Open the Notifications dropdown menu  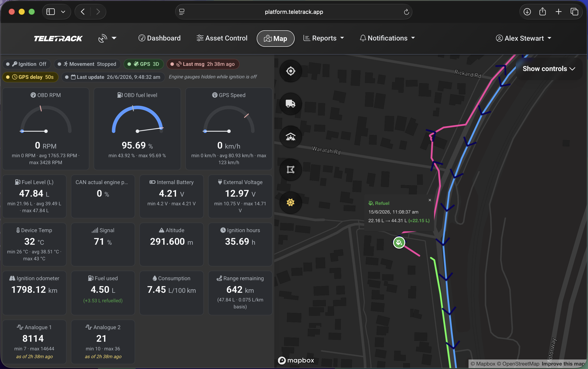coord(387,38)
